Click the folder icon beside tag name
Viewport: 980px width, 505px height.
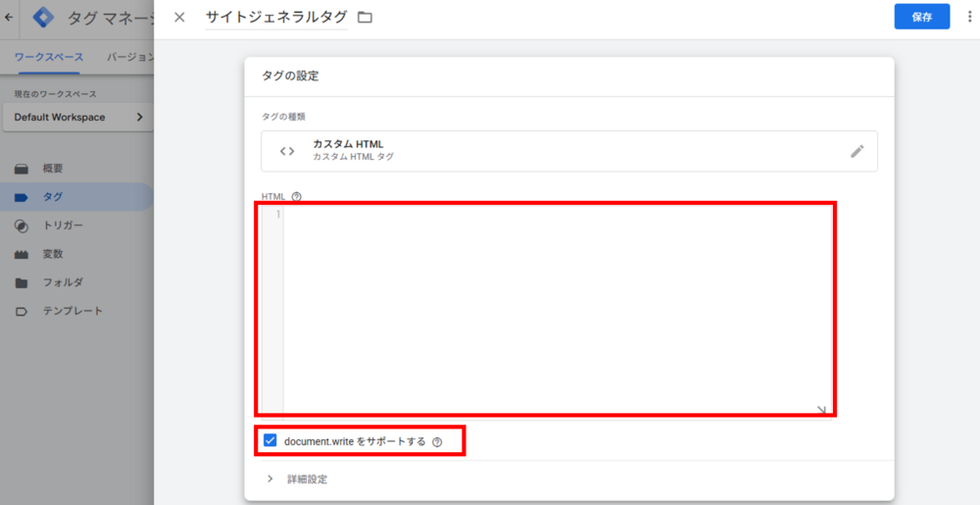pyautogui.click(x=366, y=18)
